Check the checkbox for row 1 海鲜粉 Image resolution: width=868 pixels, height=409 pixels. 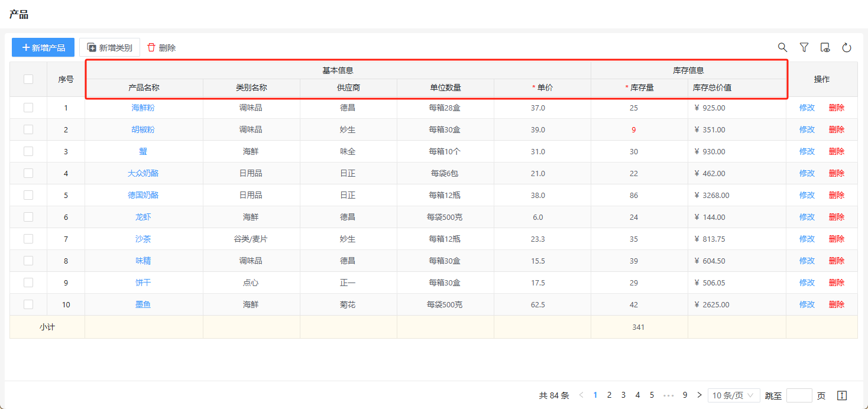pyautogui.click(x=28, y=108)
